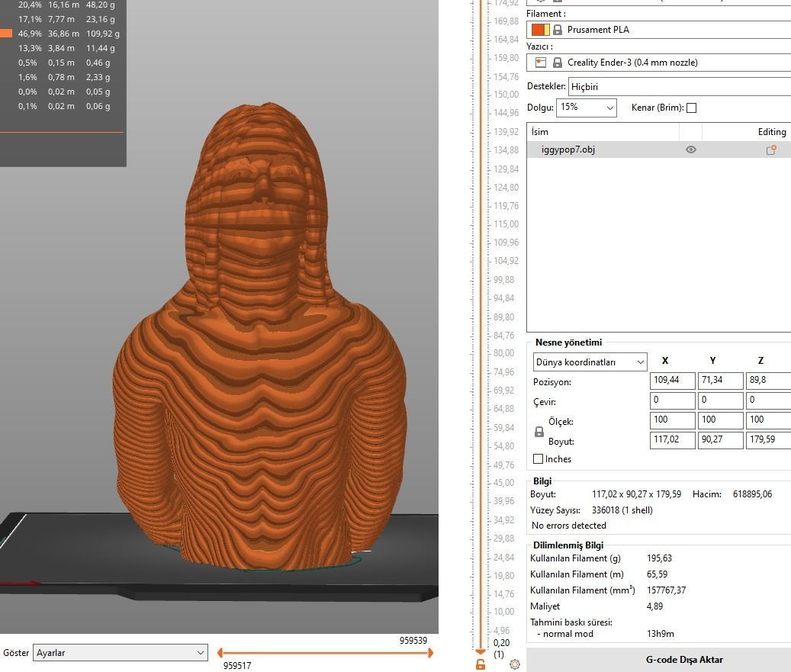Screen dimensions: 791x672
Task: Click the right thumb of horizontal move slider
Action: [430, 653]
